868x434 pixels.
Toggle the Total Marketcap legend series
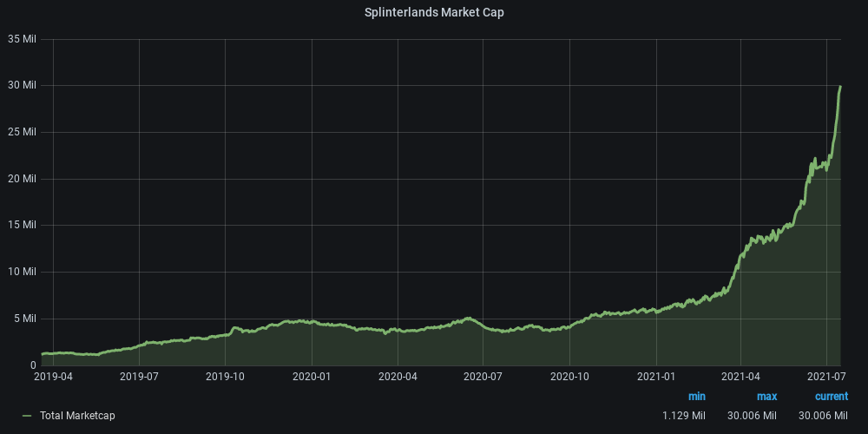pyautogui.click(x=77, y=415)
